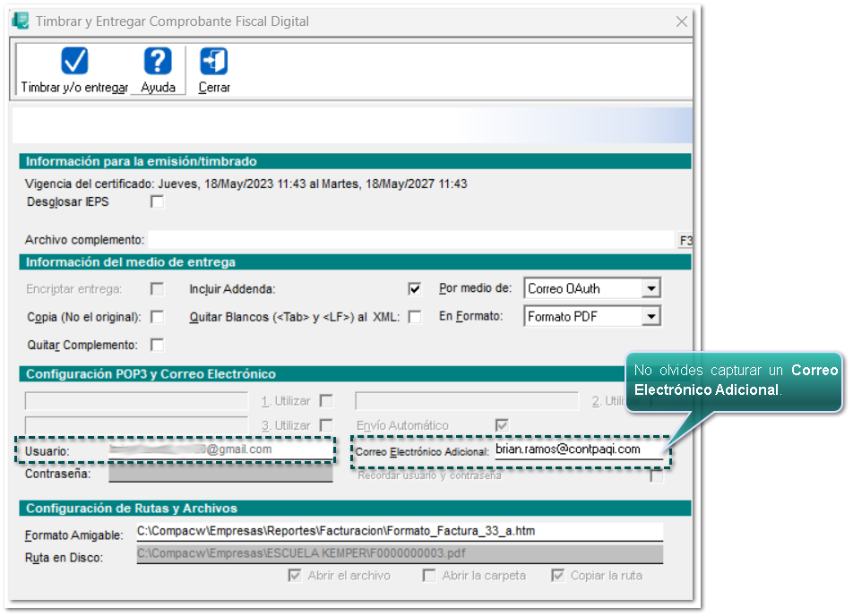Click the Timbrar y/o entregar checkmark icon
Screen dimensions: 853x616
(74, 62)
